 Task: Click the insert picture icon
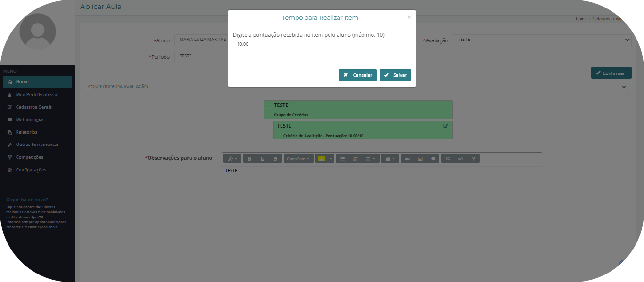(420, 159)
